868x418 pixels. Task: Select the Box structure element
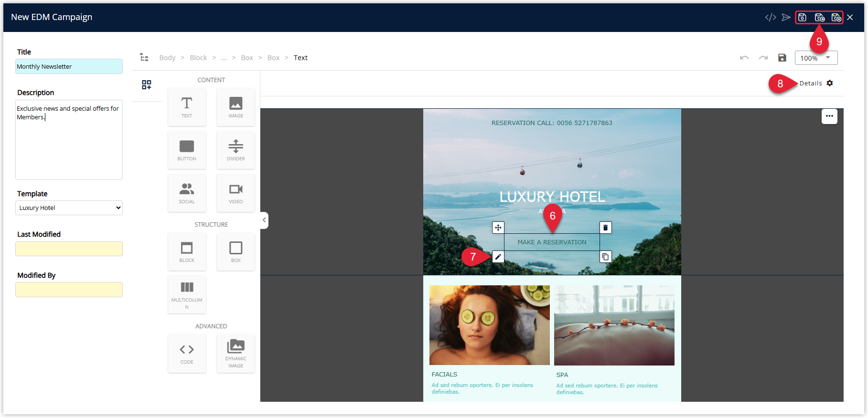coord(236,251)
